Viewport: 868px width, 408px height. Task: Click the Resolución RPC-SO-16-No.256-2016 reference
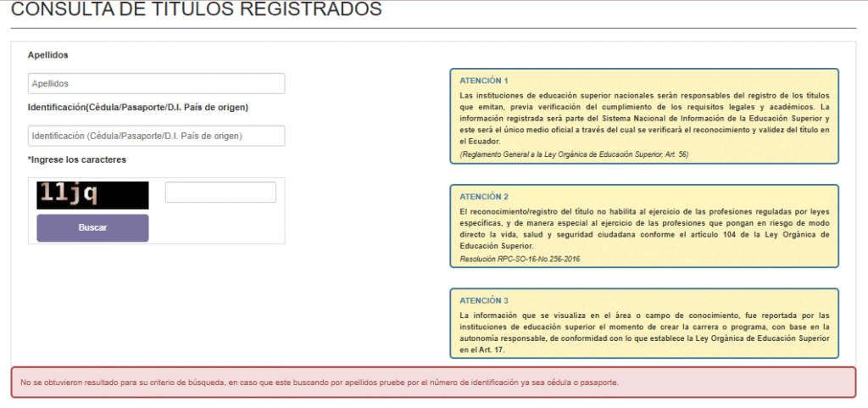click(520, 258)
